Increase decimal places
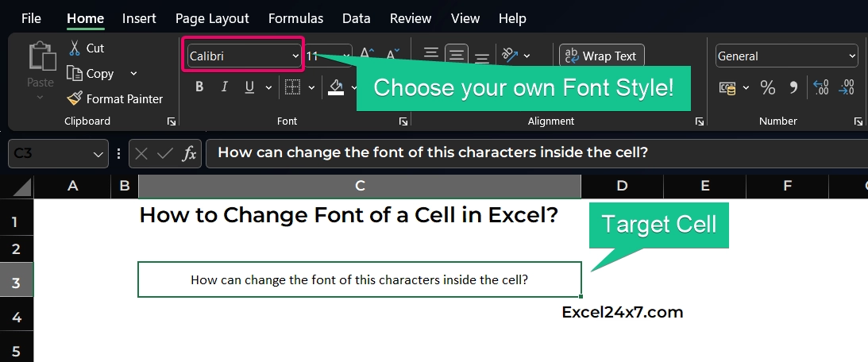Screen dimensions: 868x362 pyautogui.click(x=821, y=87)
